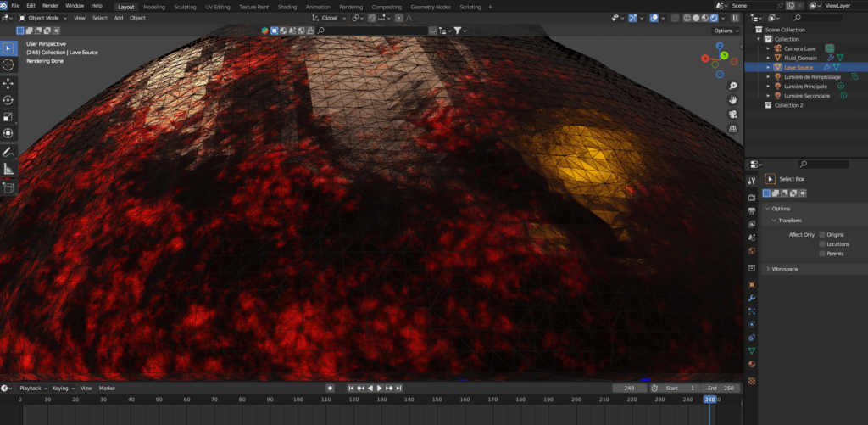868x425 pixels.
Task: Expand the Fluid_Domain tree item
Action: coord(768,58)
